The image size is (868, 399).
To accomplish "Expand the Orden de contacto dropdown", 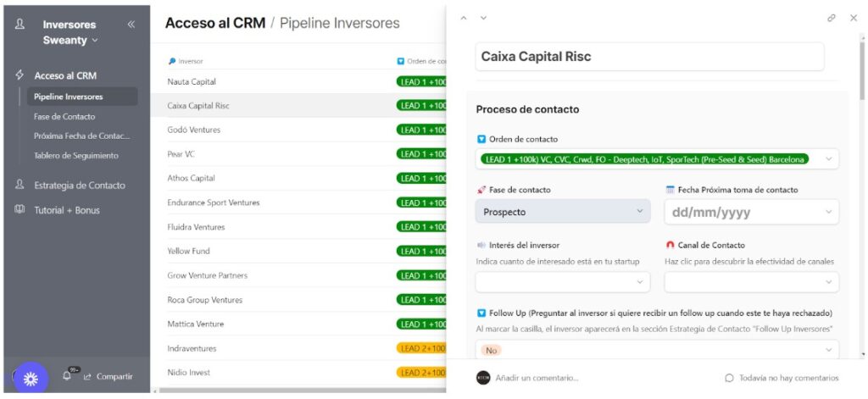I will (x=657, y=158).
